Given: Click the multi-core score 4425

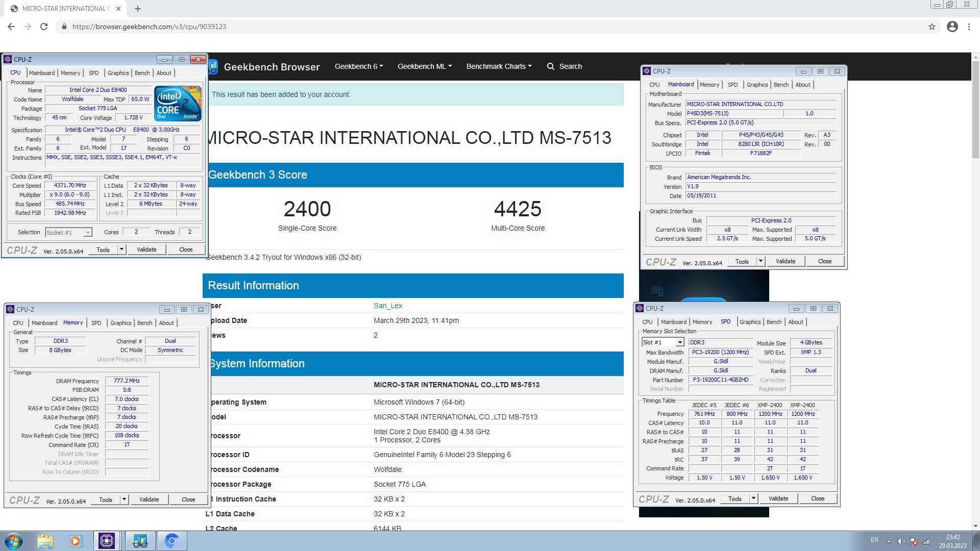Looking at the screenshot, I should [x=518, y=209].
